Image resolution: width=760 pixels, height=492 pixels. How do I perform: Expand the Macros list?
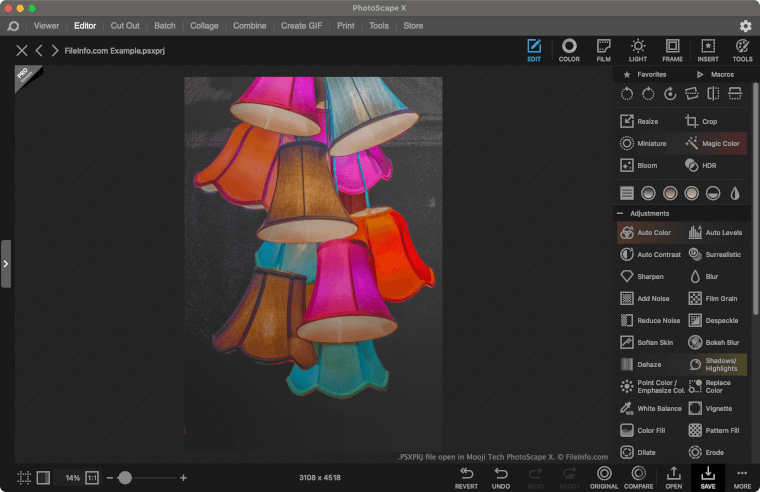click(715, 74)
